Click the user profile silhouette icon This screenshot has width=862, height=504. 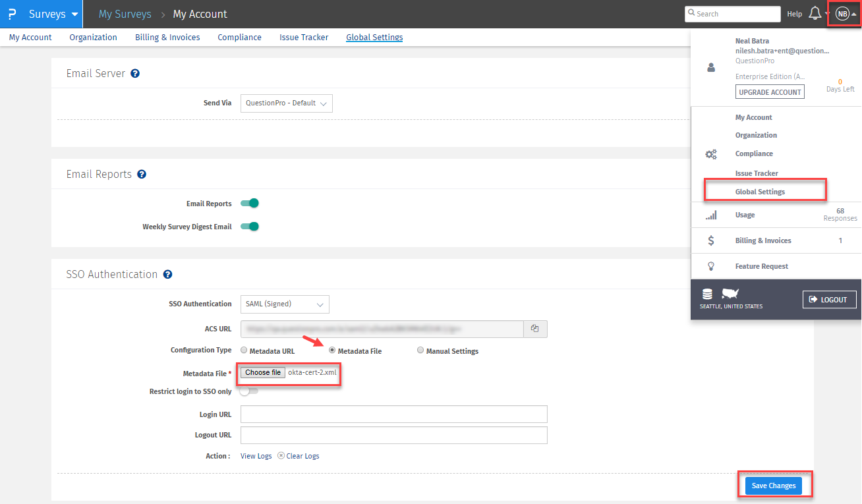[710, 67]
